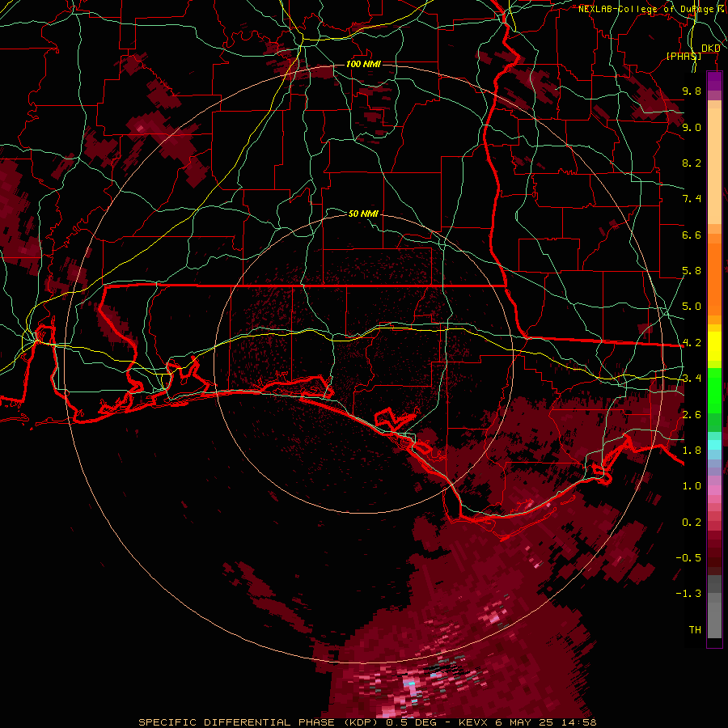Pick the bright yellow band of the color bar
This screenshot has height=728, width=728.
[714, 346]
